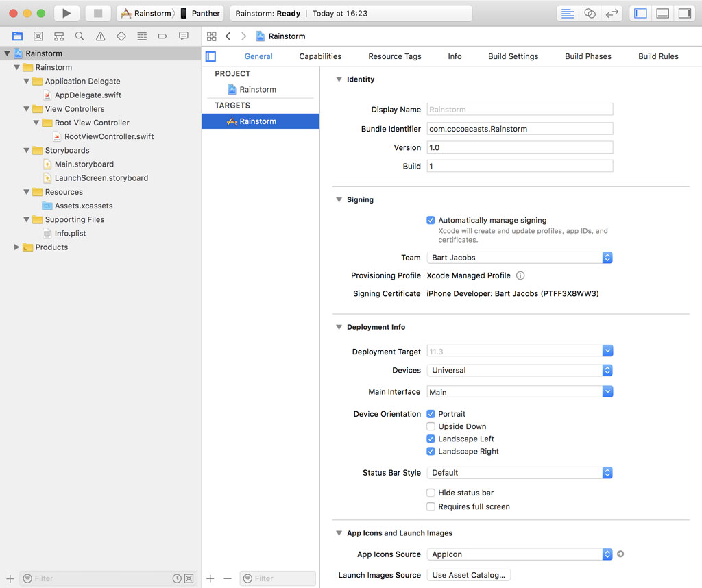This screenshot has height=588, width=702.
Task: Uncheck Automatically manage signing
Action: click(x=431, y=220)
